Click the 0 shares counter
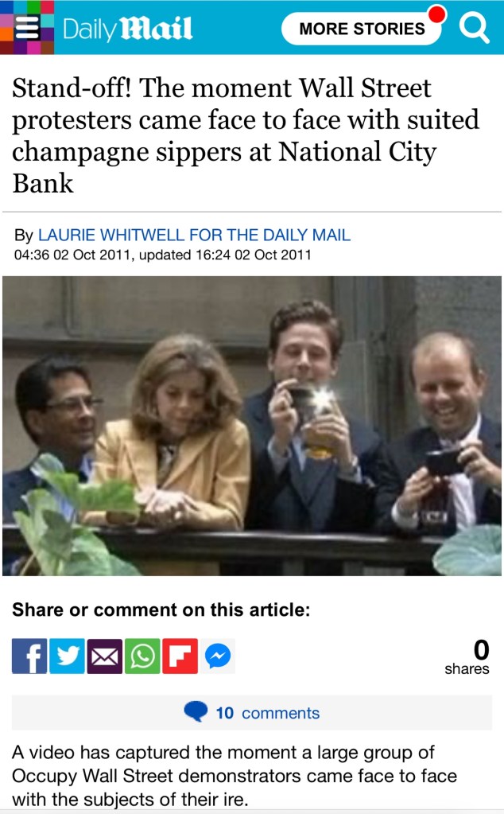This screenshot has width=504, height=814. (x=467, y=656)
